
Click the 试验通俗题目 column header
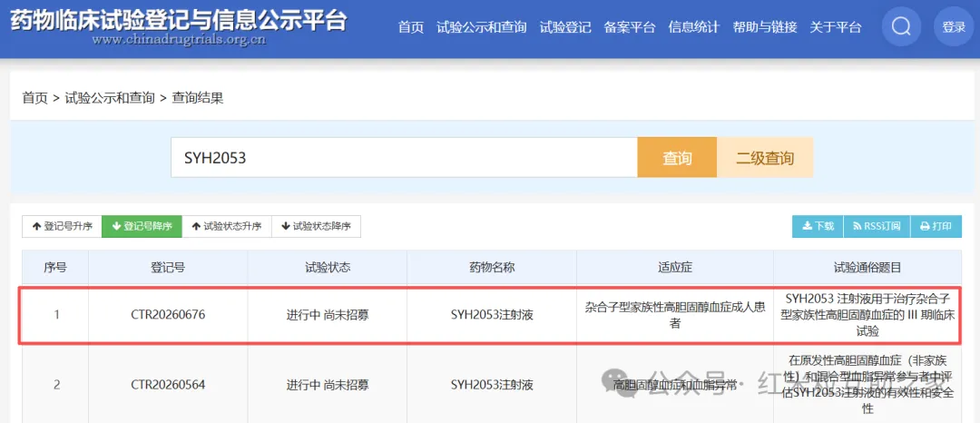pos(867,268)
